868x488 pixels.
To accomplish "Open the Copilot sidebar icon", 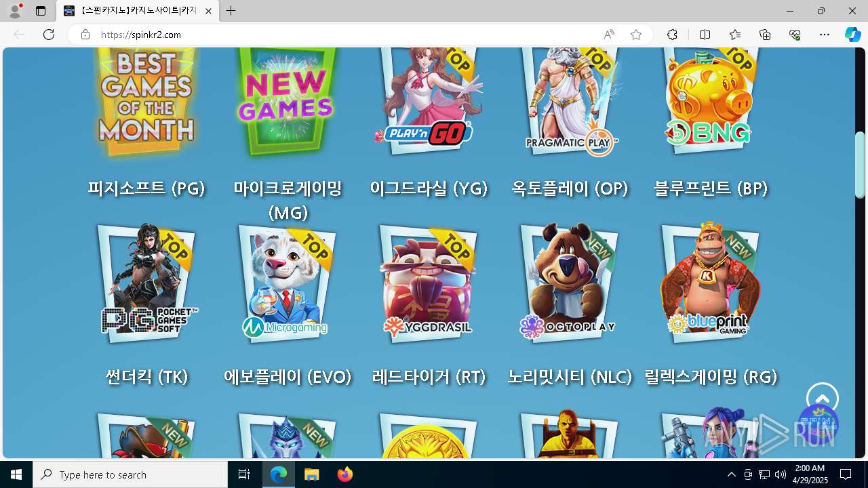I will (x=853, y=35).
